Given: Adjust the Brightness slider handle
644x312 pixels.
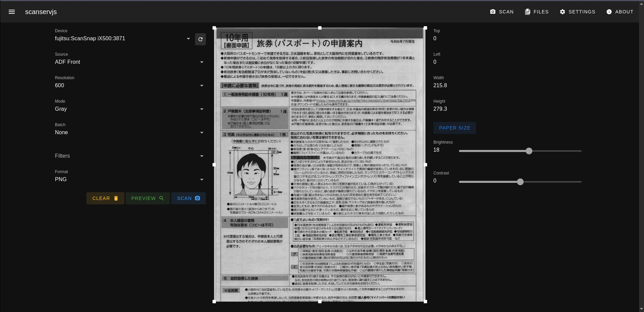Looking at the screenshot, I should tap(529, 151).
